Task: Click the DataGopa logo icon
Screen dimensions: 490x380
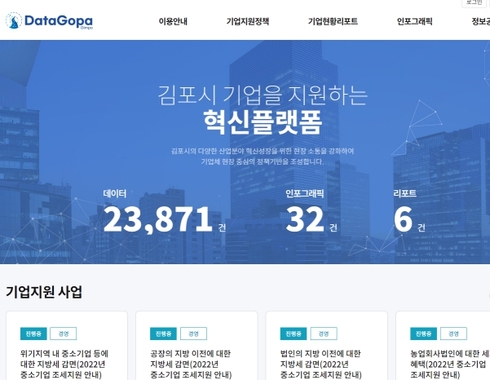Action: (x=14, y=21)
